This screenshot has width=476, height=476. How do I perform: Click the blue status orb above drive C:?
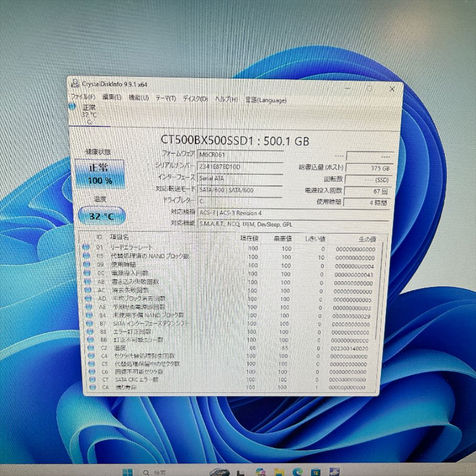72,106
